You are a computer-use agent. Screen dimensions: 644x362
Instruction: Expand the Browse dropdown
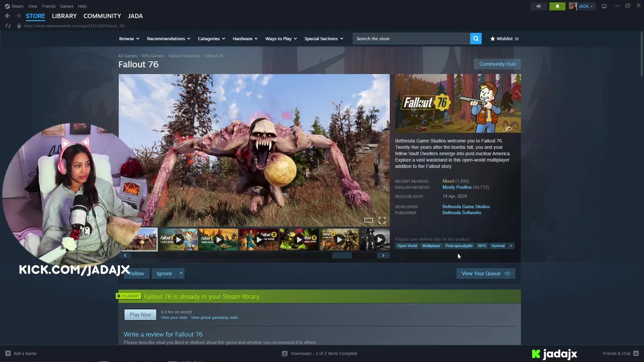coord(129,39)
